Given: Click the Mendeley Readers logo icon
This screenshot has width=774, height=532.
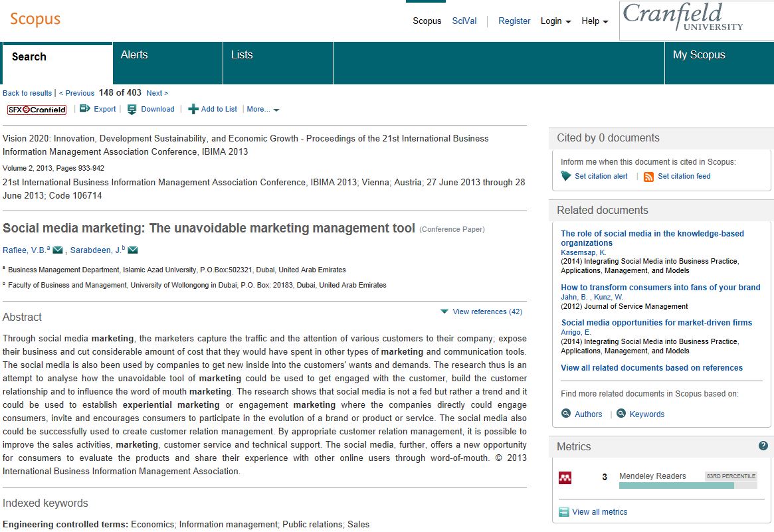Looking at the screenshot, I should (565, 478).
